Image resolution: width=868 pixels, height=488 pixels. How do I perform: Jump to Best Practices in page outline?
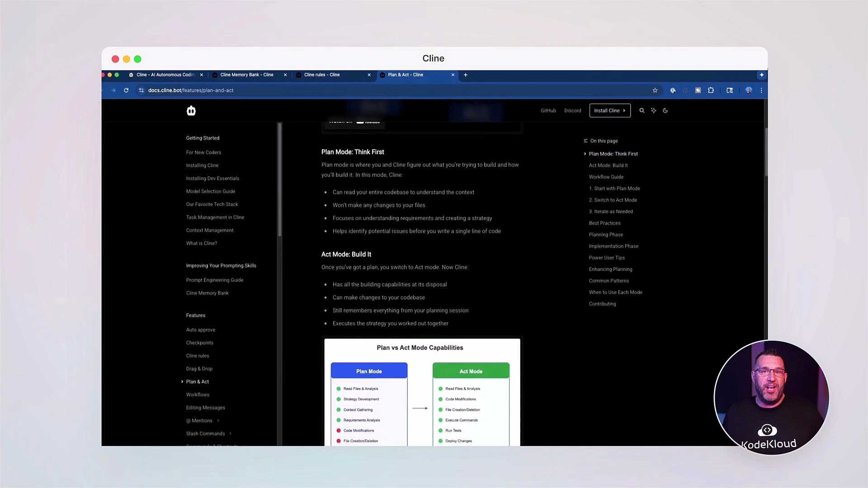click(605, 223)
